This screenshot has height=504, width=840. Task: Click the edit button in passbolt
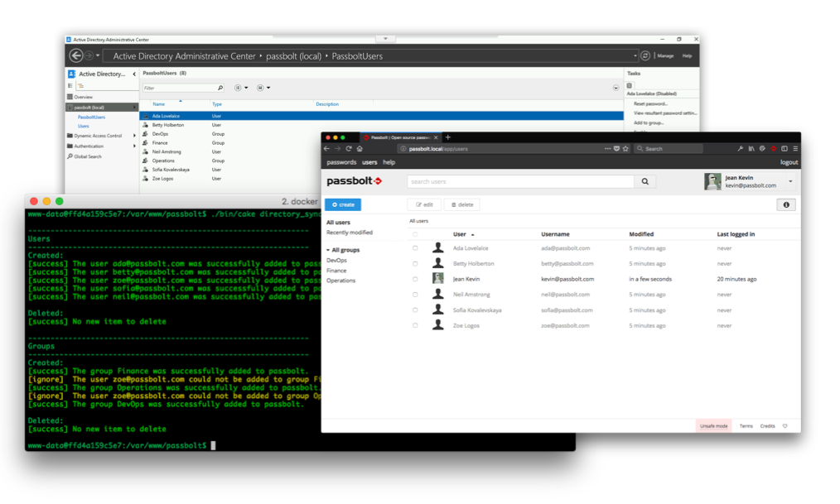(x=424, y=204)
